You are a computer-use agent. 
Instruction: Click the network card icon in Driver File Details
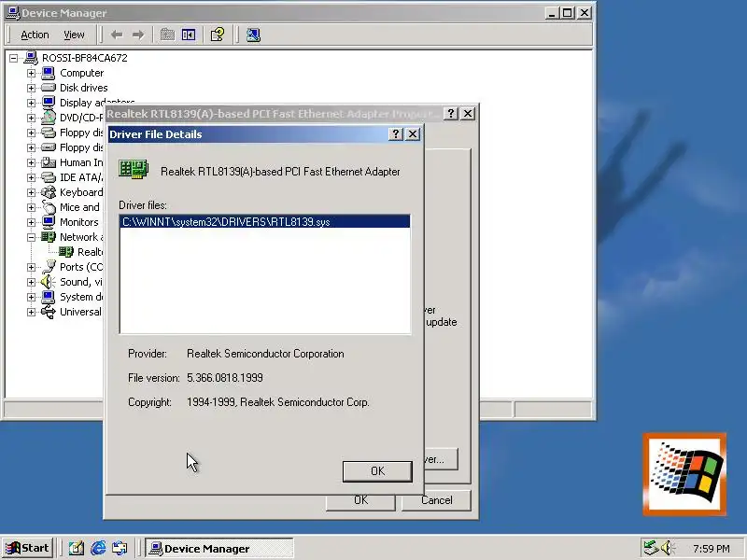coord(134,170)
